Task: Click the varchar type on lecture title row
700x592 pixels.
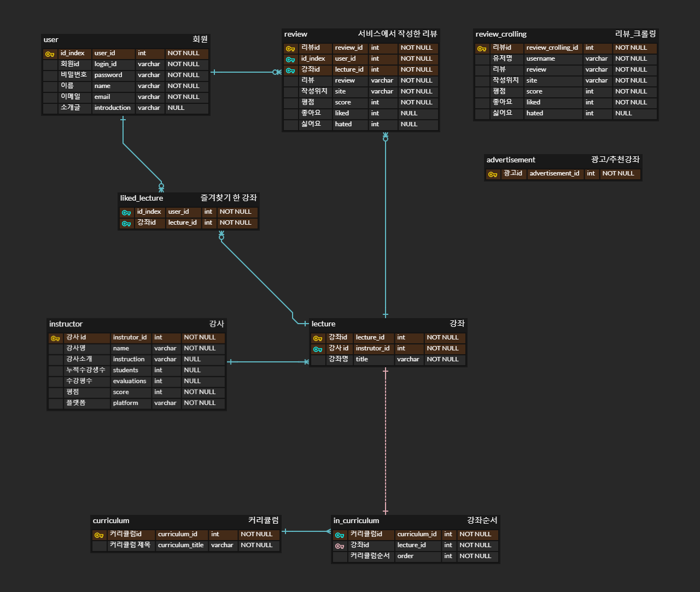Action: pyautogui.click(x=408, y=360)
